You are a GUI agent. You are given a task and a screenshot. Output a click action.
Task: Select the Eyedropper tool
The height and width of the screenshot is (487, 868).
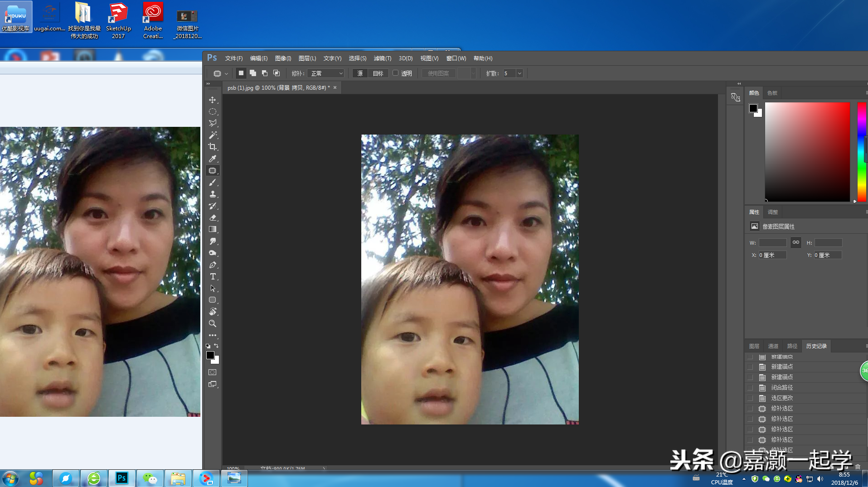(x=212, y=159)
